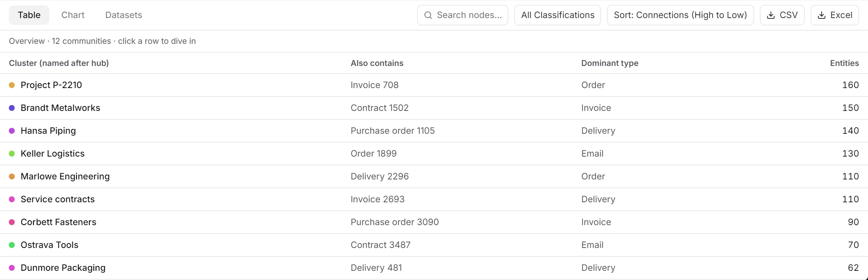Export the table as CSV
The width and height of the screenshot is (868, 280).
[782, 15]
